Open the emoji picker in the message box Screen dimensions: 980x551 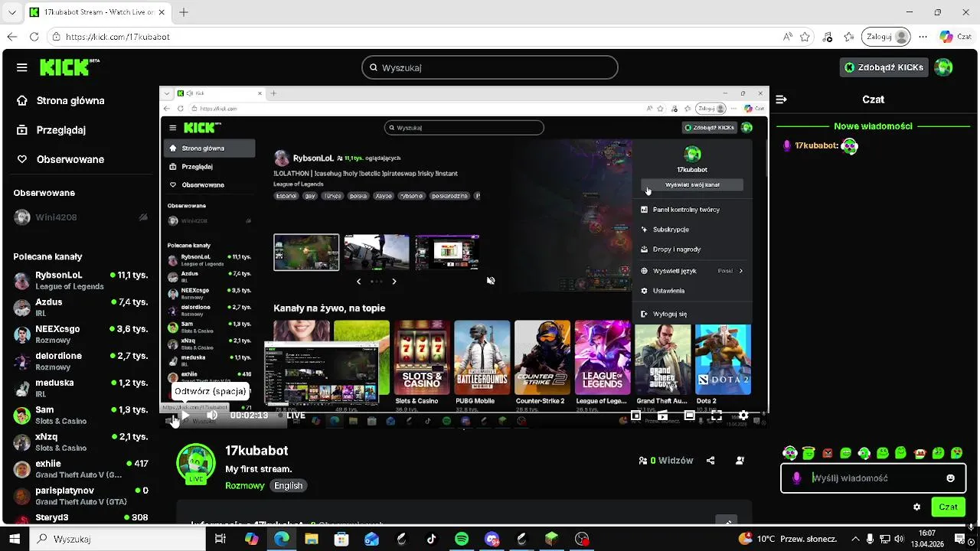pyautogui.click(x=950, y=478)
